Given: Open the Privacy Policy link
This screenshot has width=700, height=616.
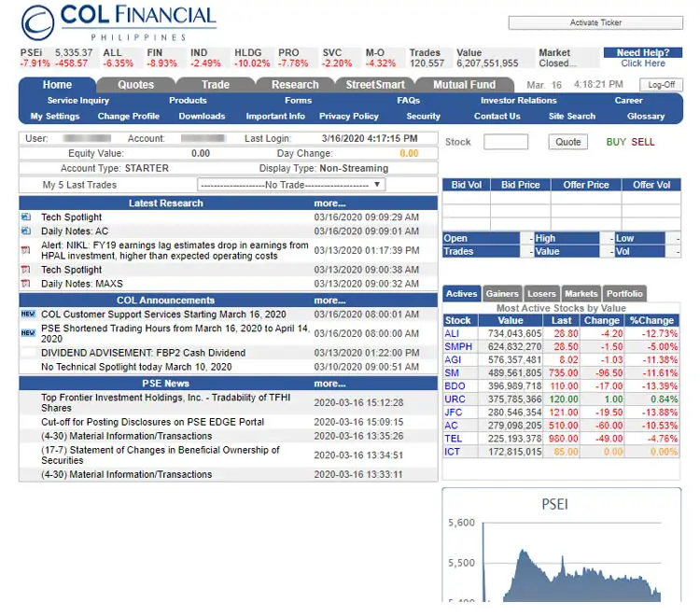Looking at the screenshot, I should pos(349,116).
